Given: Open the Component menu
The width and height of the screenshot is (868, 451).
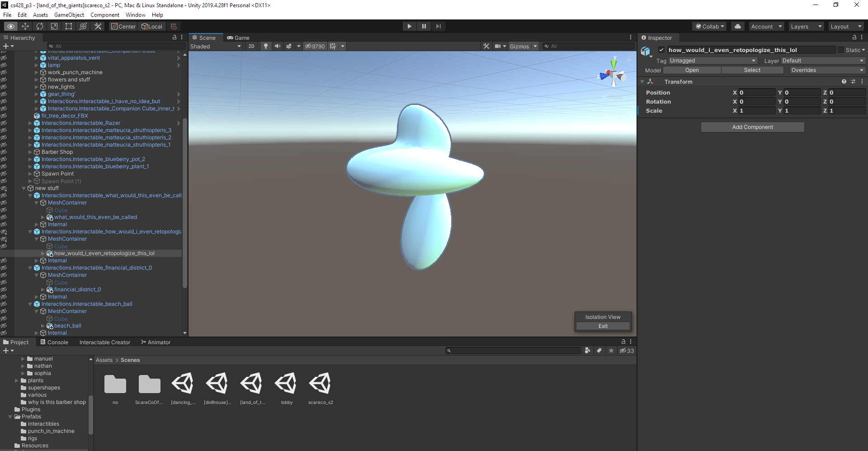Looking at the screenshot, I should click(x=105, y=15).
